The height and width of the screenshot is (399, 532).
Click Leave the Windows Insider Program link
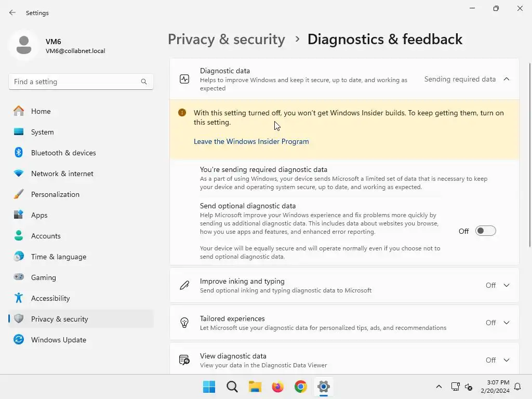coord(251,141)
